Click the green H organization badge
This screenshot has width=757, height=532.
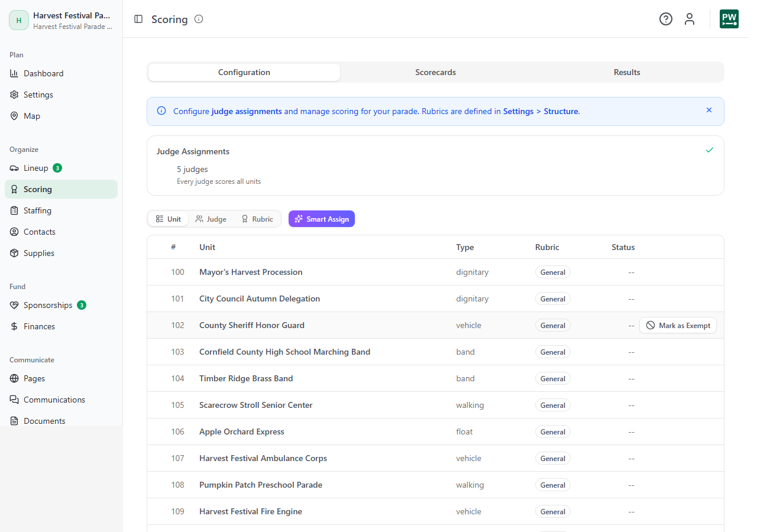19,20
